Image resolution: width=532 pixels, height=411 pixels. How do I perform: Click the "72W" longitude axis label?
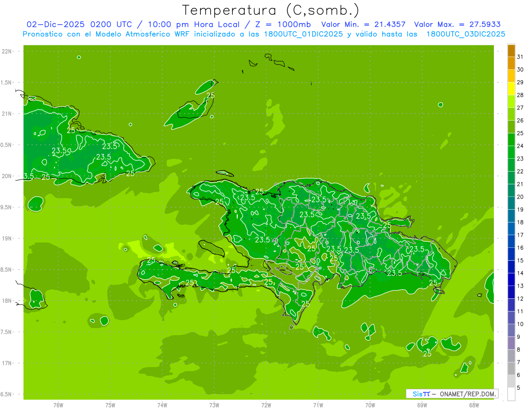pos(266,405)
